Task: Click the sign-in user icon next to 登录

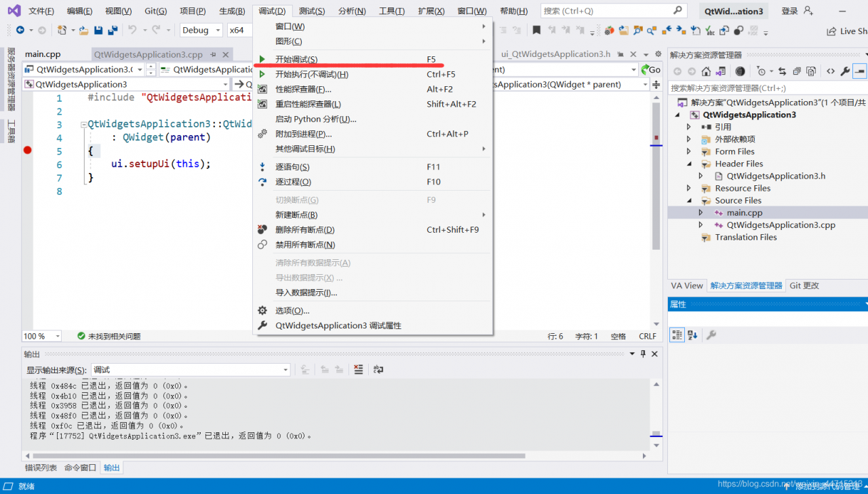Action: [x=808, y=11]
